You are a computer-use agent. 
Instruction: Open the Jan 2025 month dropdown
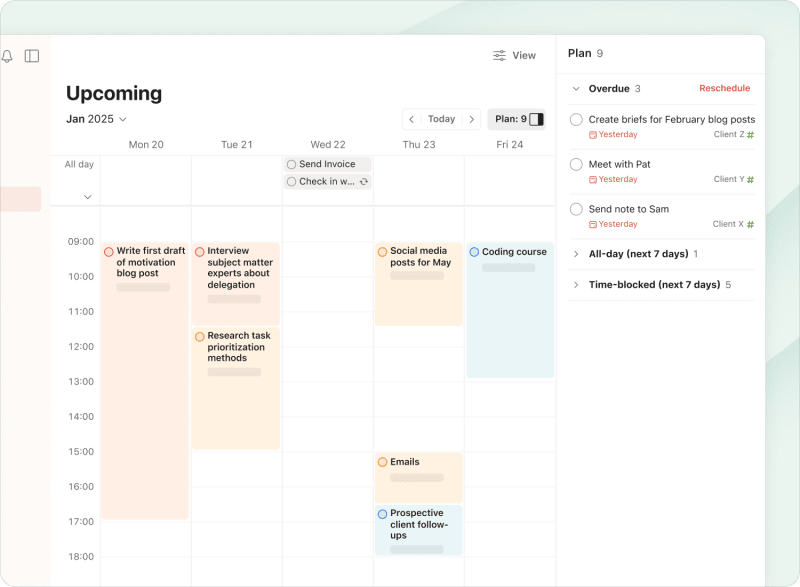click(96, 118)
